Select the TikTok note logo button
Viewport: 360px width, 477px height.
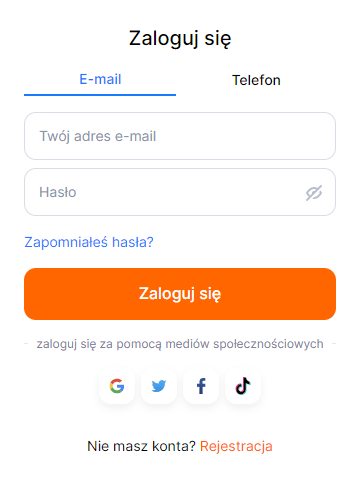pyautogui.click(x=243, y=386)
